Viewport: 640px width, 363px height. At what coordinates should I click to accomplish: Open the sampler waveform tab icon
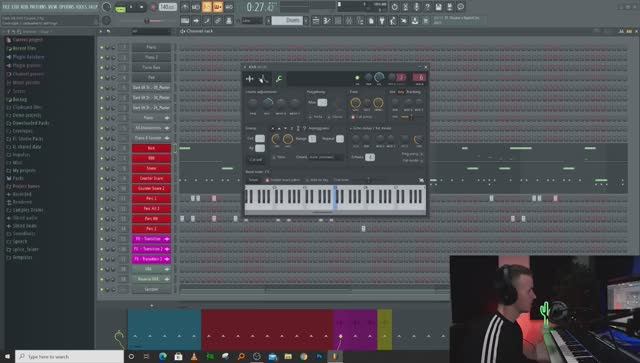click(x=250, y=79)
